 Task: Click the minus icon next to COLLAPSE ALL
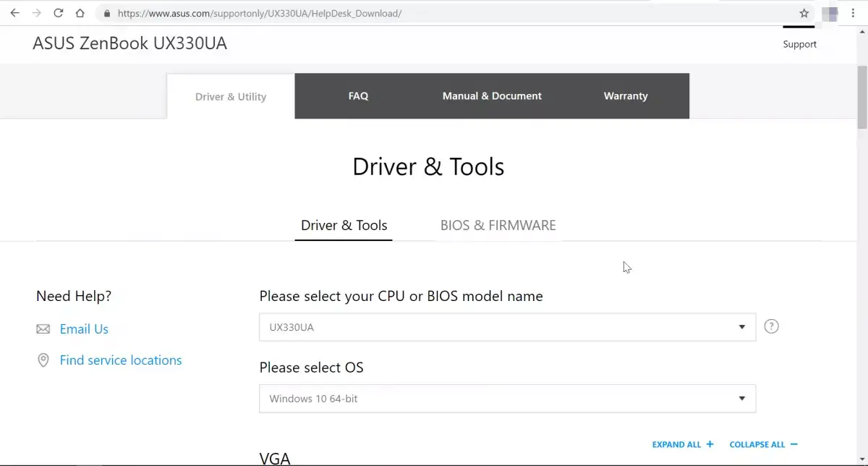point(793,444)
